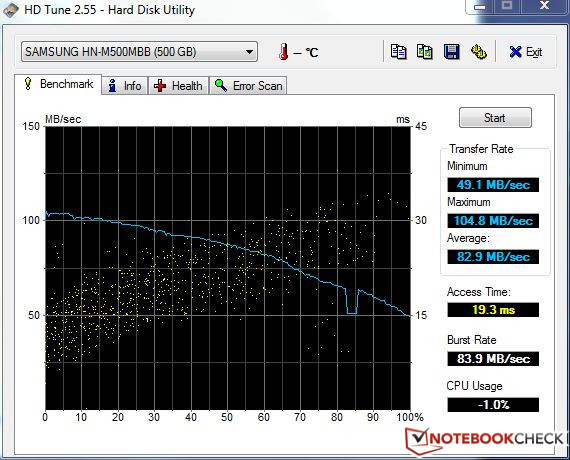Viewport: 570px width, 460px height.
Task: Click the red cross Health icon
Action: pyautogui.click(x=160, y=86)
